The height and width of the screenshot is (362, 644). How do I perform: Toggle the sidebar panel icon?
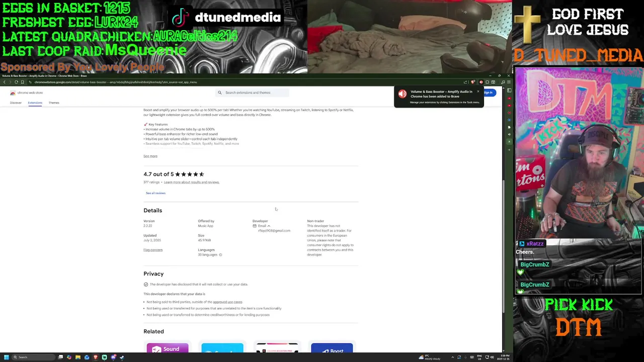pos(509,90)
